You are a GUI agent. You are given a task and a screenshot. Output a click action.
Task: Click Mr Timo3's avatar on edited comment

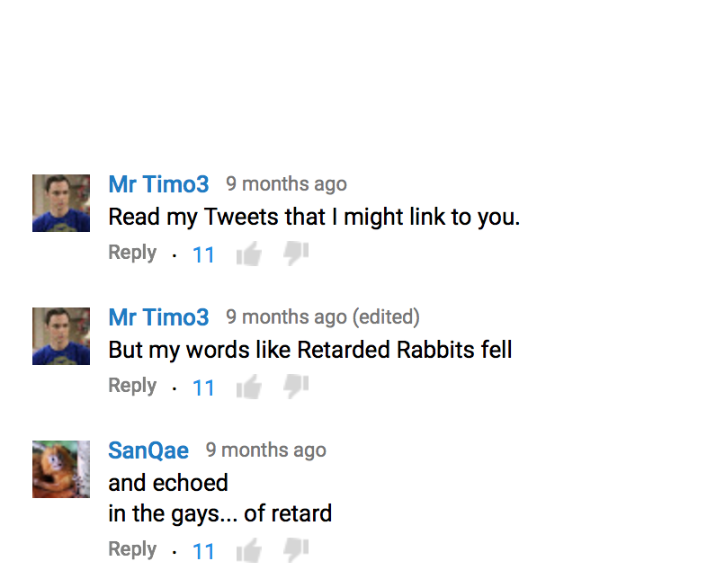61,336
